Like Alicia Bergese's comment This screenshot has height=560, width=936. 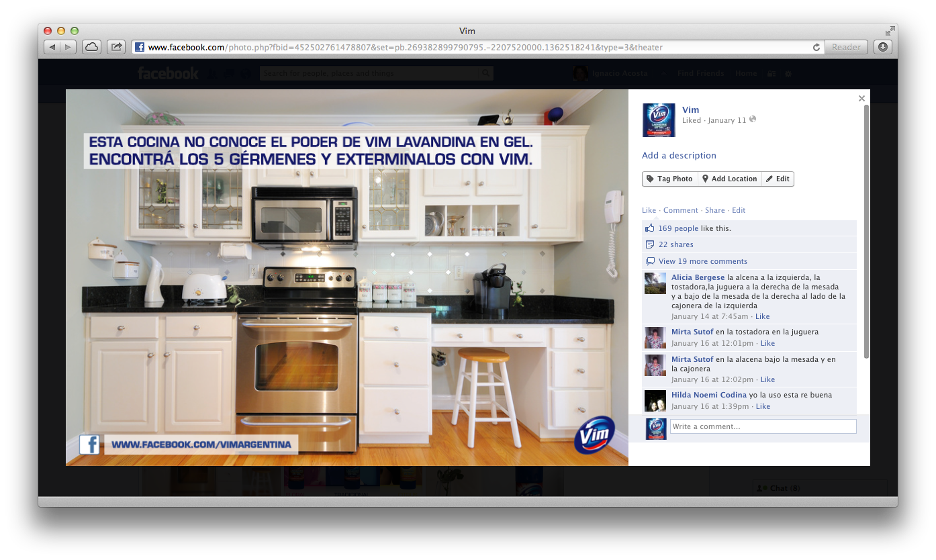(763, 316)
